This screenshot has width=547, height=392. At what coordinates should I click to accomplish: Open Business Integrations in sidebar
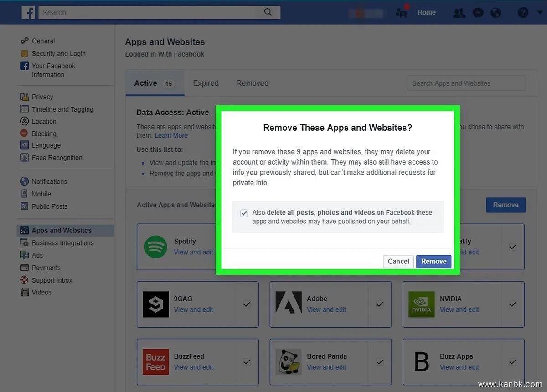[62, 243]
